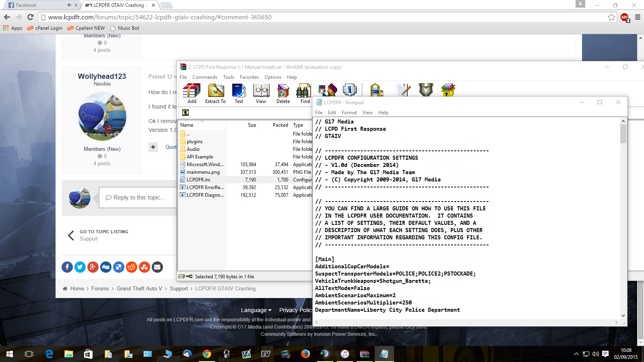Share topic on StumbleUpon
644x362 pixels.
(144, 267)
